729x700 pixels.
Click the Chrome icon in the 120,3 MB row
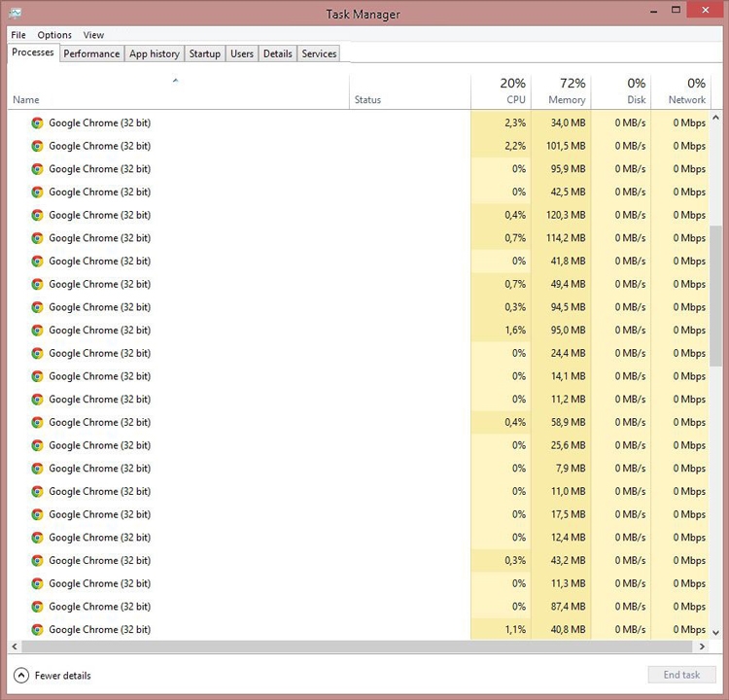37,215
